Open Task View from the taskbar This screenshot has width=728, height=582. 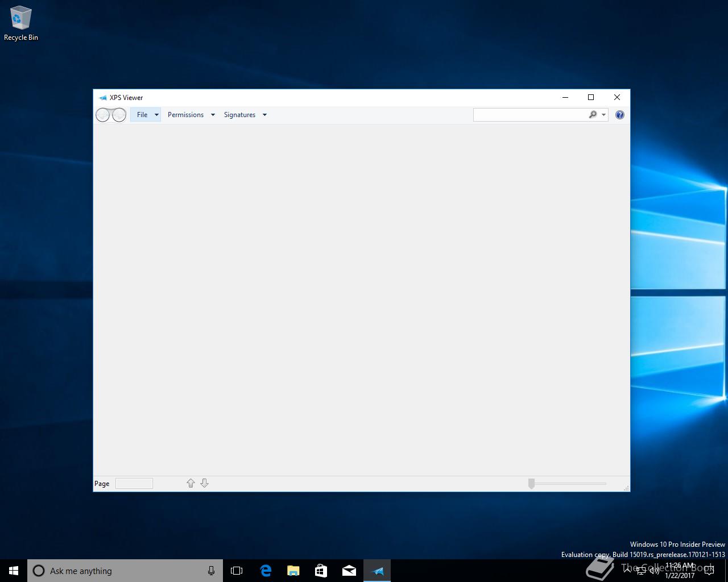pyautogui.click(x=237, y=571)
